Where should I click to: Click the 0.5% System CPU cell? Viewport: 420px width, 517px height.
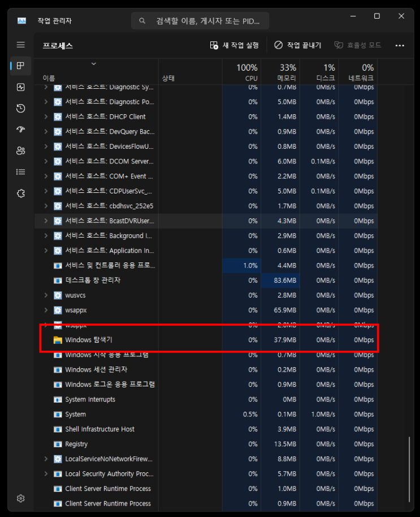pos(241,415)
